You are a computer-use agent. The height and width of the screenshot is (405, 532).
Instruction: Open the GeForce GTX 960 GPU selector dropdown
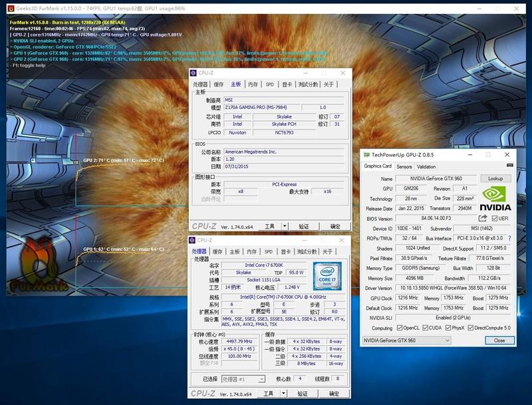(406, 340)
